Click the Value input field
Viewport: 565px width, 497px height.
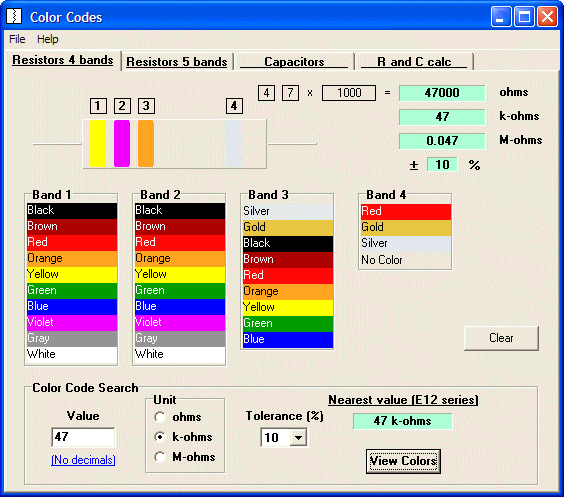[83, 437]
